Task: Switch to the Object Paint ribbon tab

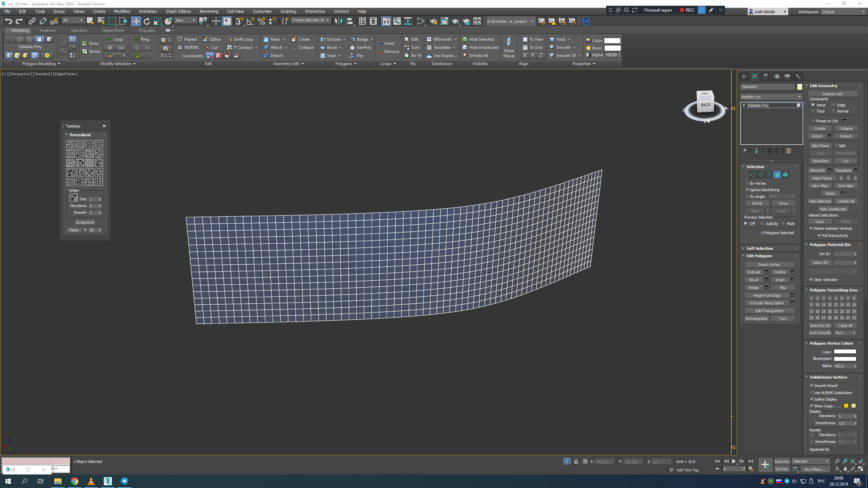Action: [113, 30]
